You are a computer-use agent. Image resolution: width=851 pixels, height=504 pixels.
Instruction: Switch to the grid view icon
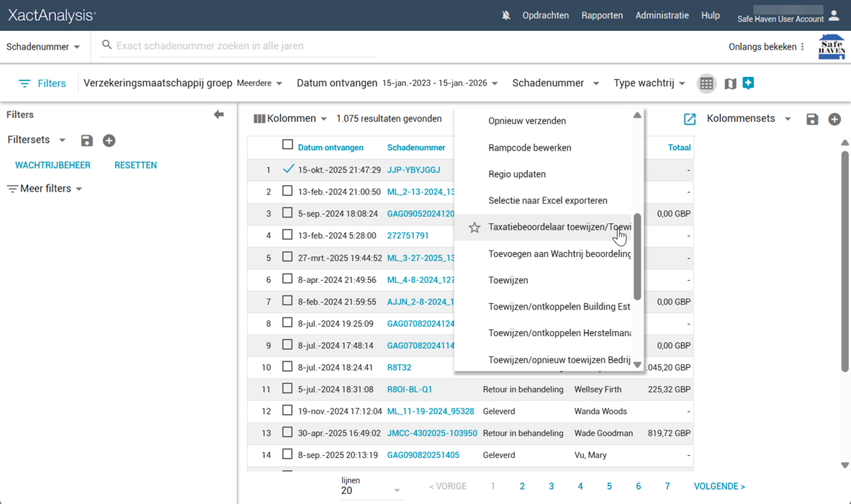(x=706, y=84)
